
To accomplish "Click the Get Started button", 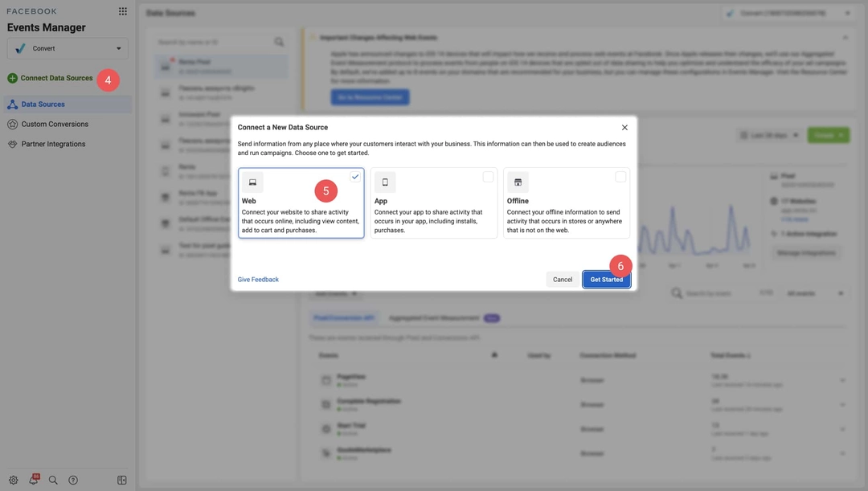I will (x=606, y=280).
